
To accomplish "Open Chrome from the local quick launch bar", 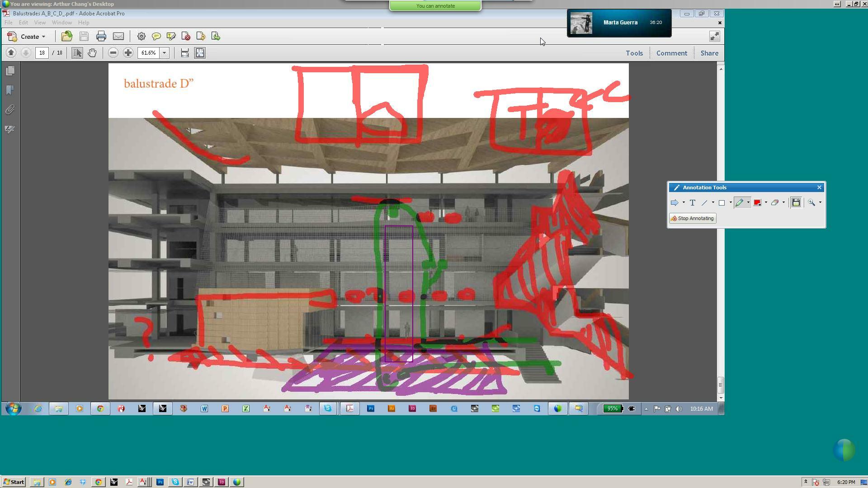I will coord(98,482).
